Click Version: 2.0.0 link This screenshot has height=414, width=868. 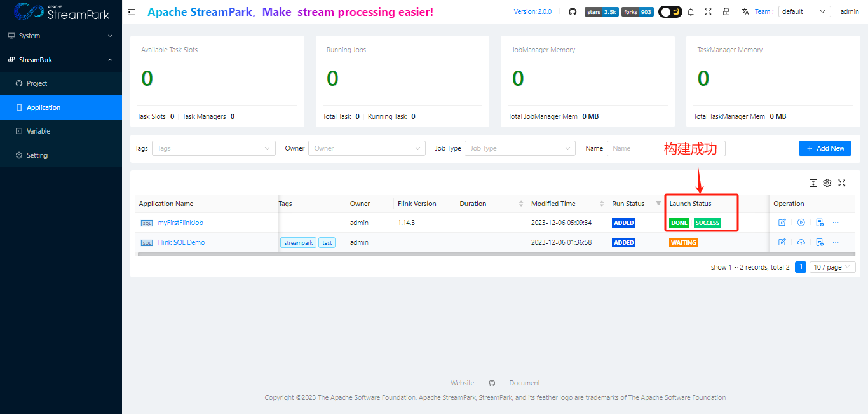532,11
